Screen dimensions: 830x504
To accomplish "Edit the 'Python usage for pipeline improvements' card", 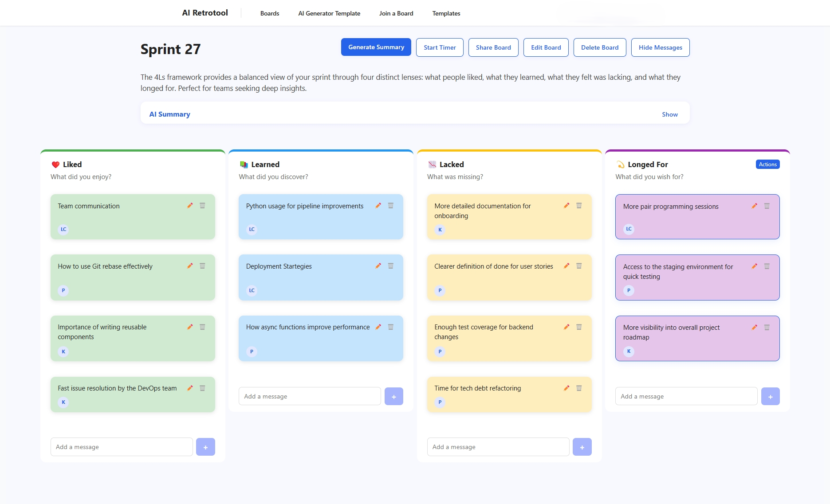I will 378,205.
